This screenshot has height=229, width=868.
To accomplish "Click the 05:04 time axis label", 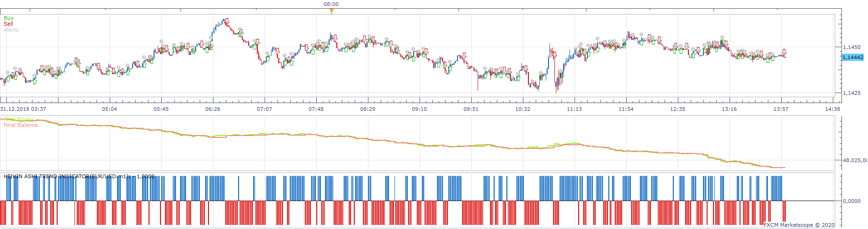I will coord(110,109).
